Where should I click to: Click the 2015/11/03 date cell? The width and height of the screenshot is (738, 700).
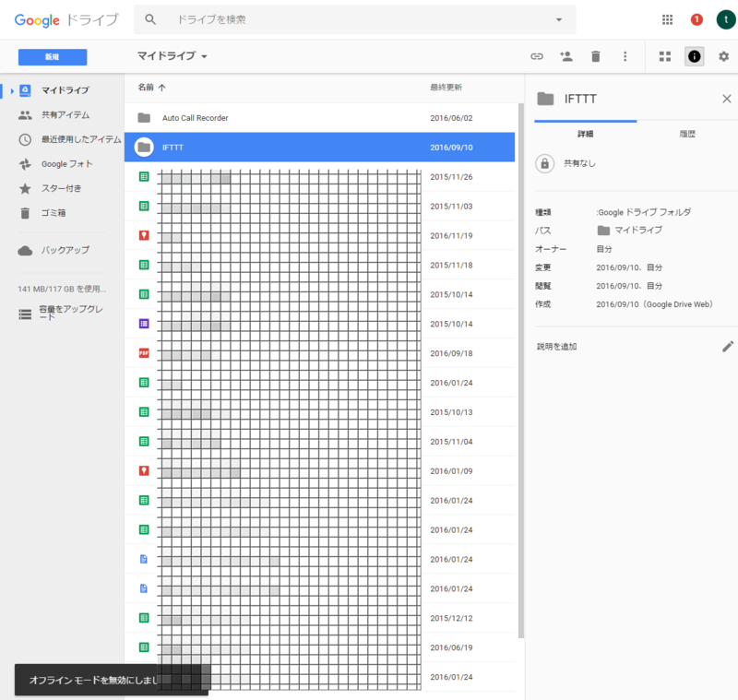pyautogui.click(x=451, y=206)
